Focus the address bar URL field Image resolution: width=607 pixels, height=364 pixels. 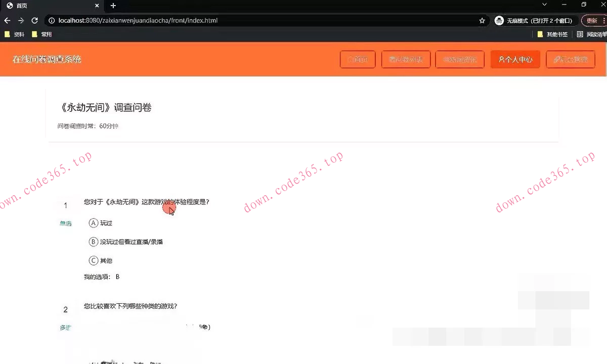(x=263, y=21)
